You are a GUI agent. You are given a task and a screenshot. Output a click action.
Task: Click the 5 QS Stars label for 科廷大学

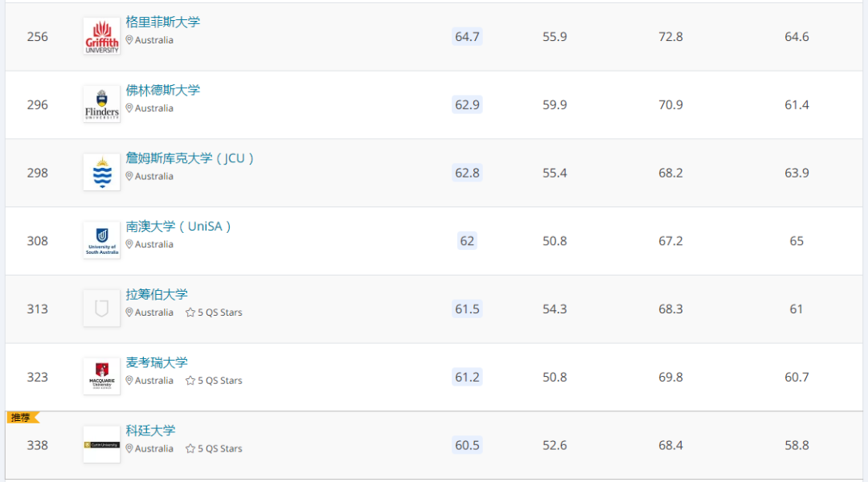coord(219,448)
